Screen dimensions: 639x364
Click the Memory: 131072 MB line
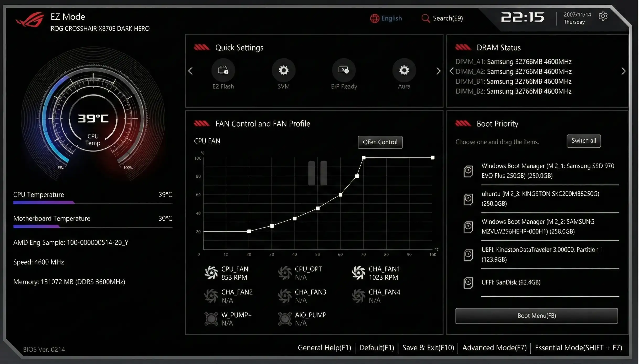(x=69, y=282)
